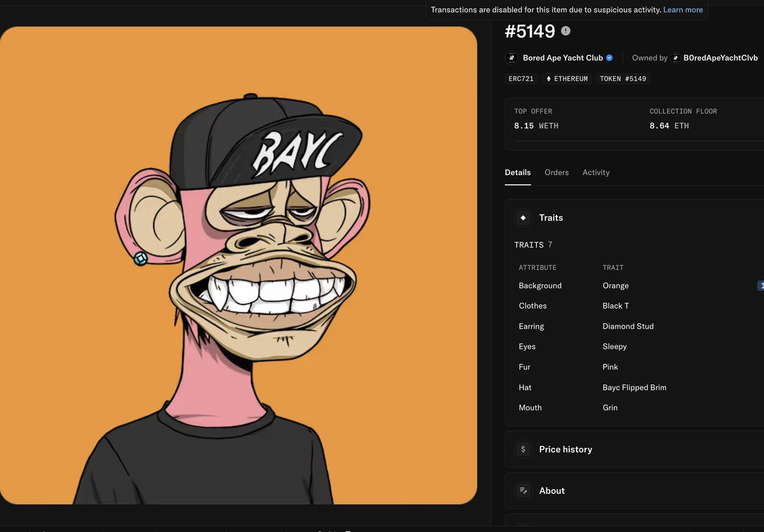Click the Top Offer value 8.15 WETH
This screenshot has height=532, width=764.
click(536, 126)
